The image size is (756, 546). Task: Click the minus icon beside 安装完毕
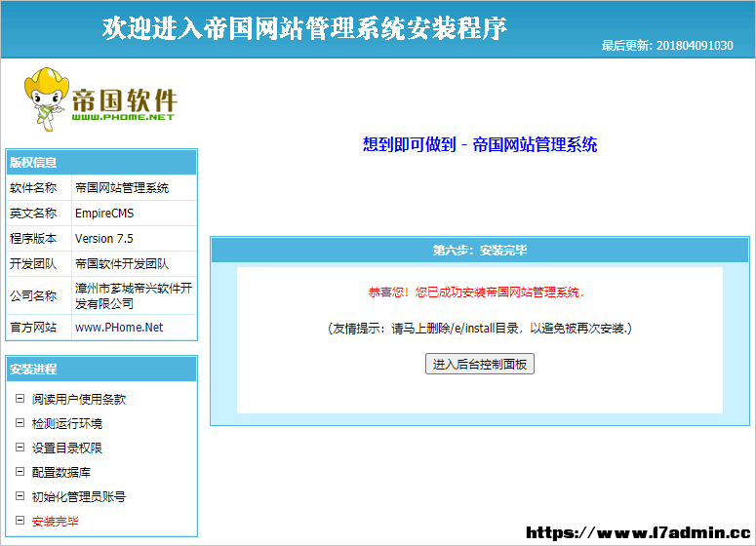(20, 521)
